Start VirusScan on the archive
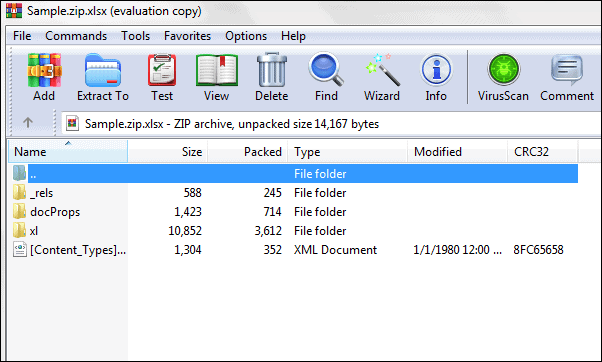The image size is (602, 362). pos(503,77)
